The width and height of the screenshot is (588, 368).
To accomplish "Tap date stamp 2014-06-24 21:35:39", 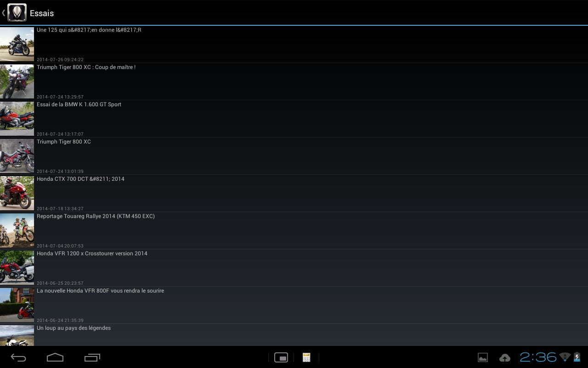I will tap(60, 321).
